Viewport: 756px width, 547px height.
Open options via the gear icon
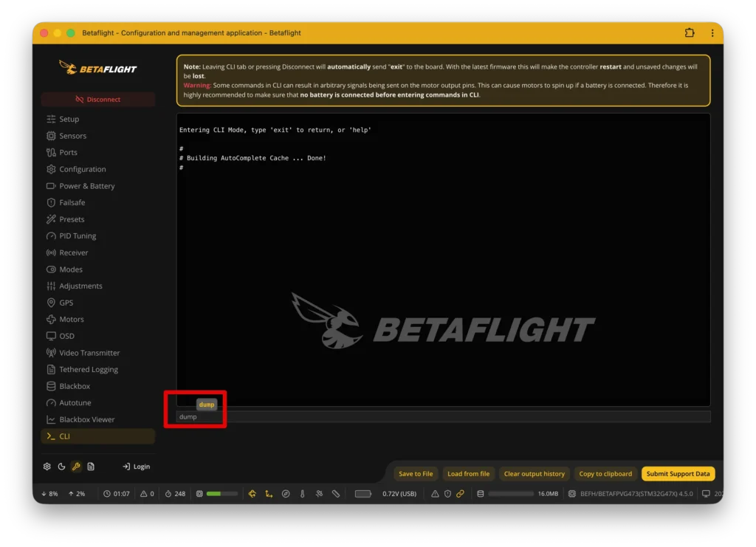coord(47,467)
